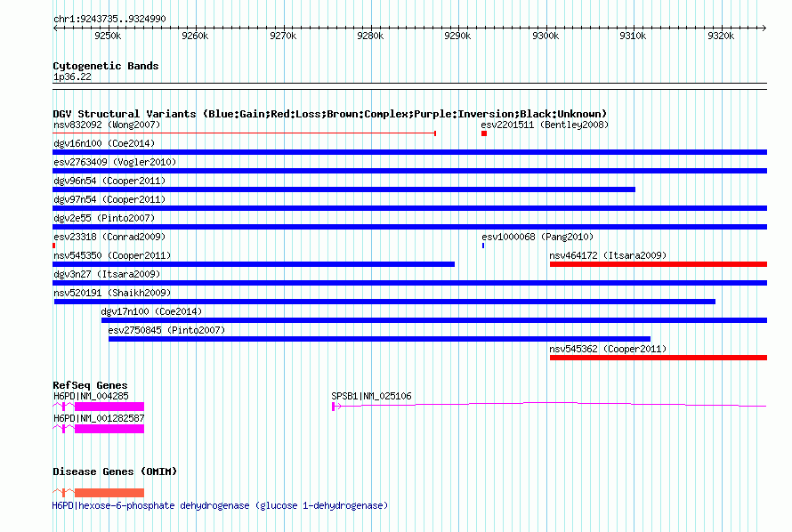The width and height of the screenshot is (792, 532).
Task: Select the nsv520191 (Shaikh2009) gain bar
Action: click(385, 302)
